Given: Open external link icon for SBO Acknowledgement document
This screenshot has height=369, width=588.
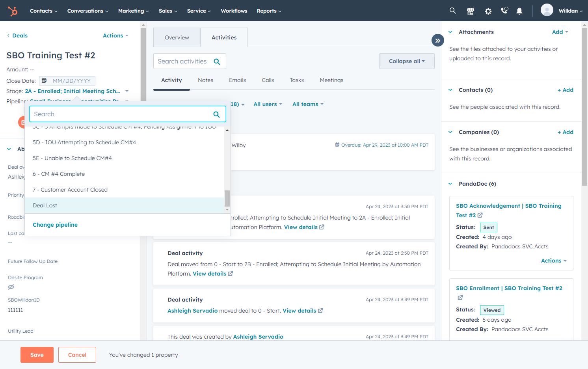Looking at the screenshot, I should pos(480,215).
